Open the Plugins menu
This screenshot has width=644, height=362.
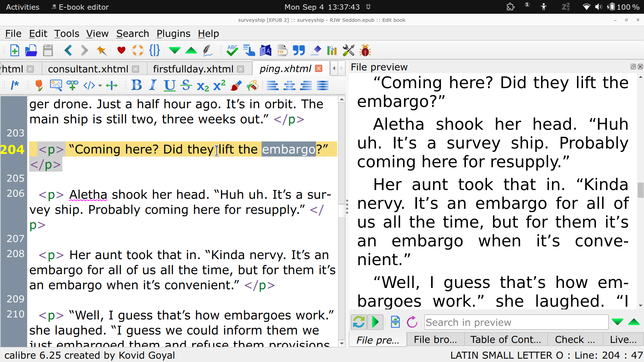173,34
